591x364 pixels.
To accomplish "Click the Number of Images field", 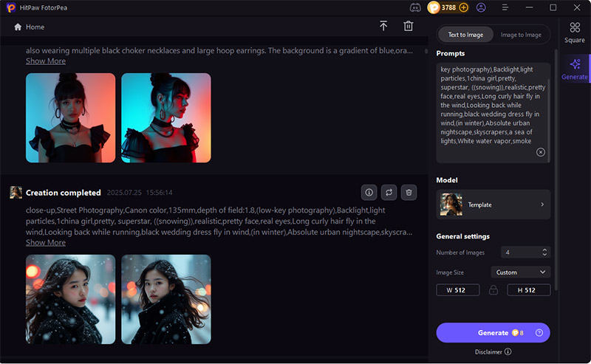I will 525,253.
